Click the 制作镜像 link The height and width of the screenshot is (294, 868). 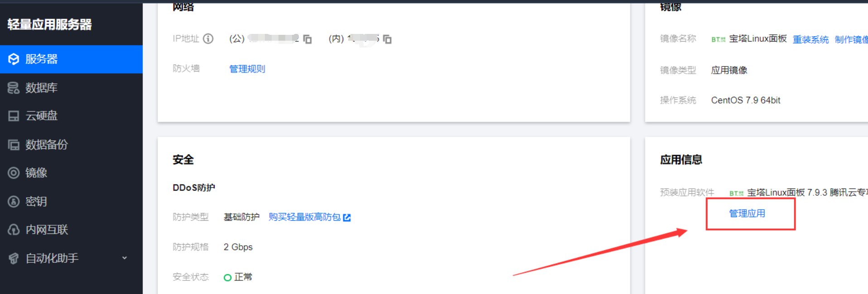[851, 39]
